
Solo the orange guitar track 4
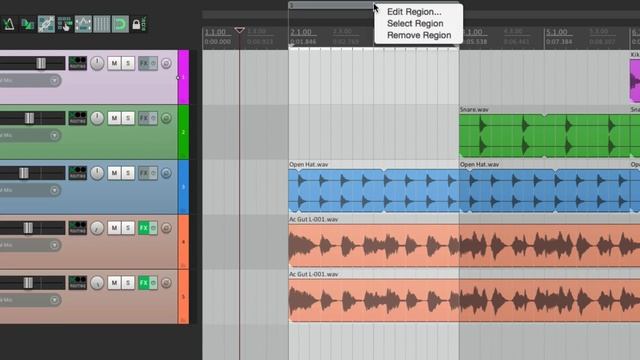pos(128,228)
